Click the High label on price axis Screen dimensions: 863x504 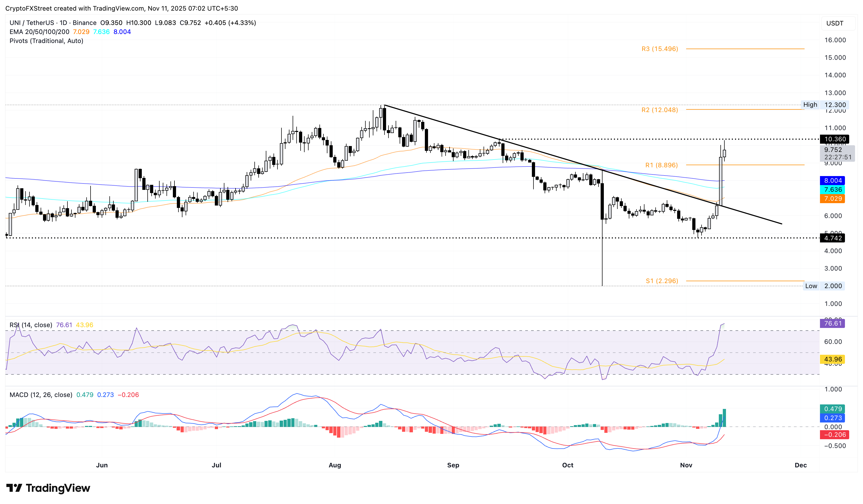coord(810,105)
